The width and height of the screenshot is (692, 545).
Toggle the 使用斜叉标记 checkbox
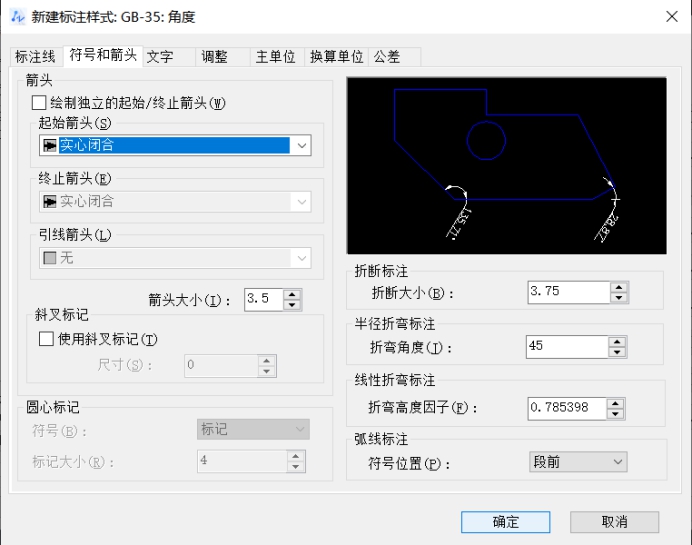(46, 339)
